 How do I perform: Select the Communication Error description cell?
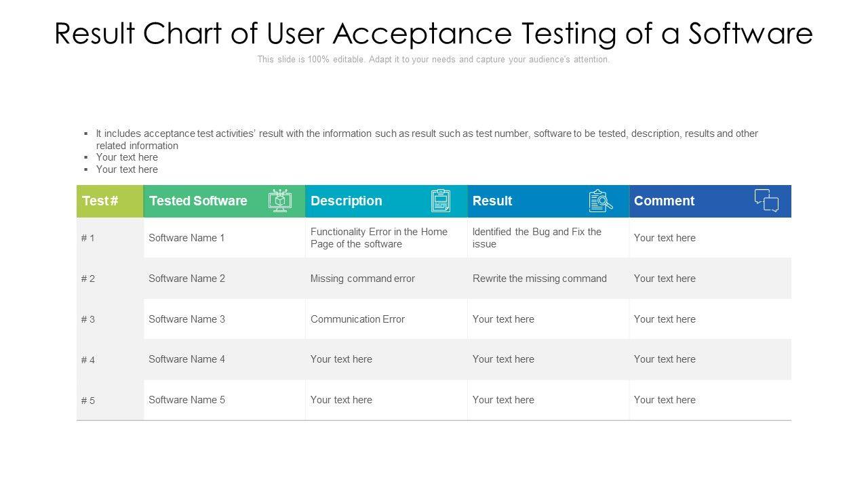(357, 319)
